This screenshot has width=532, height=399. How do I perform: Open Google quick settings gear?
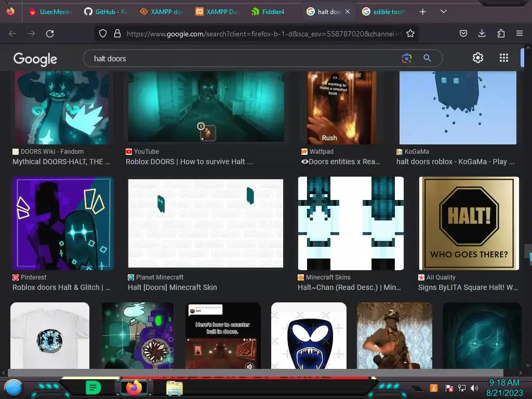[478, 58]
